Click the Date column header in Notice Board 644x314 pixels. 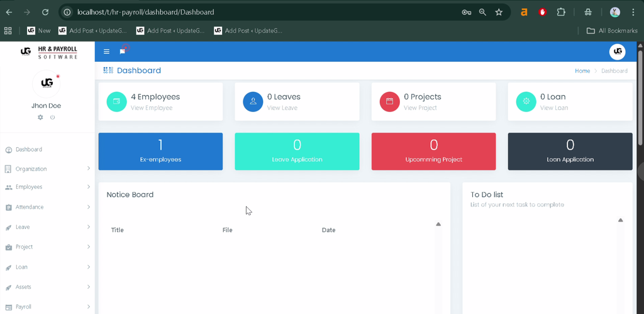tap(328, 230)
